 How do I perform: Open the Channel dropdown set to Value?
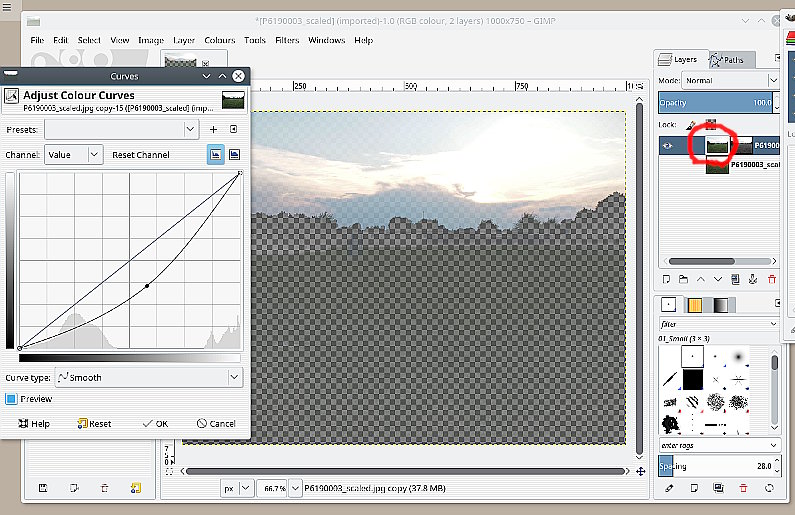pyautogui.click(x=73, y=155)
